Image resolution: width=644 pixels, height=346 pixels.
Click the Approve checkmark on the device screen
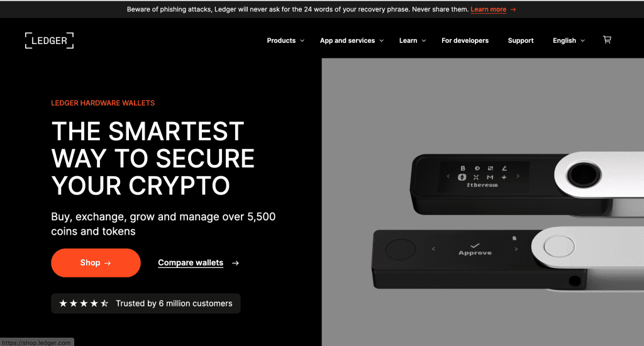coord(475,245)
